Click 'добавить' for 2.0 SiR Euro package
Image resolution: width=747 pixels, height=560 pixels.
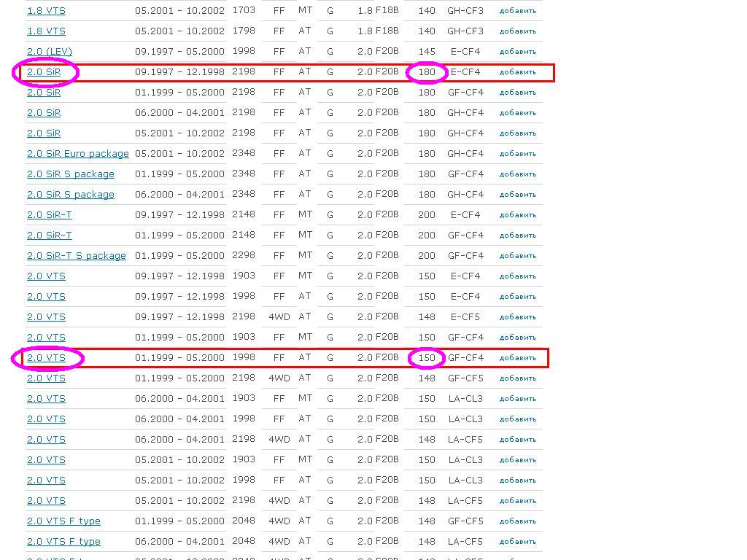[x=517, y=154]
